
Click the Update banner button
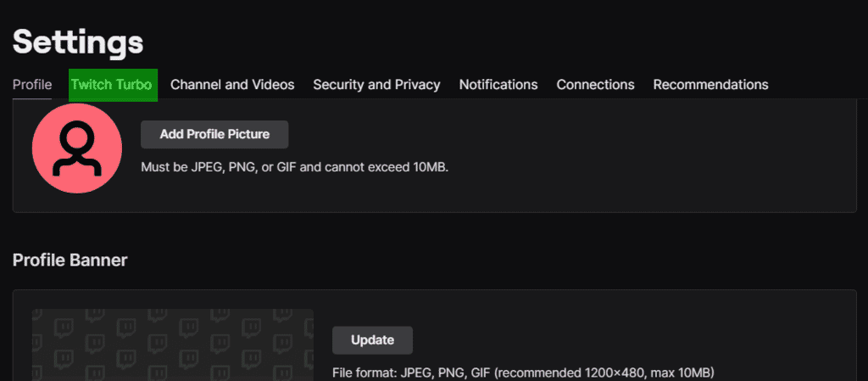[373, 340]
